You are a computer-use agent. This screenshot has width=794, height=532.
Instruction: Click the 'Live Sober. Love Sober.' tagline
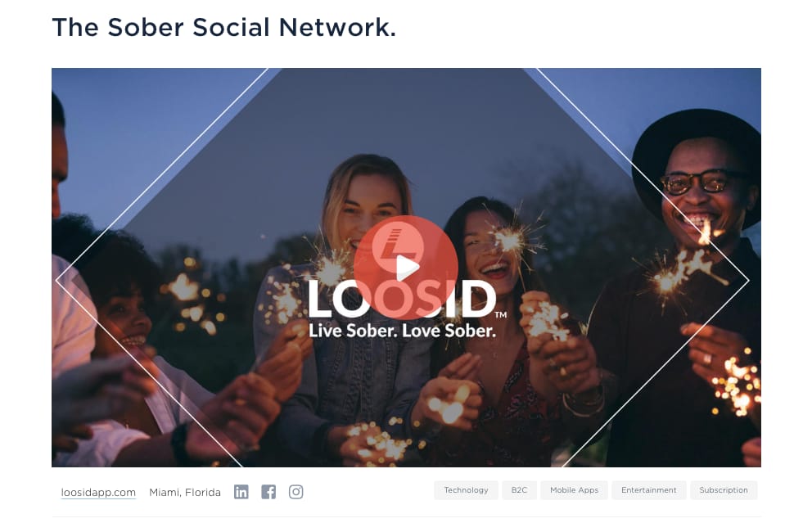click(402, 331)
